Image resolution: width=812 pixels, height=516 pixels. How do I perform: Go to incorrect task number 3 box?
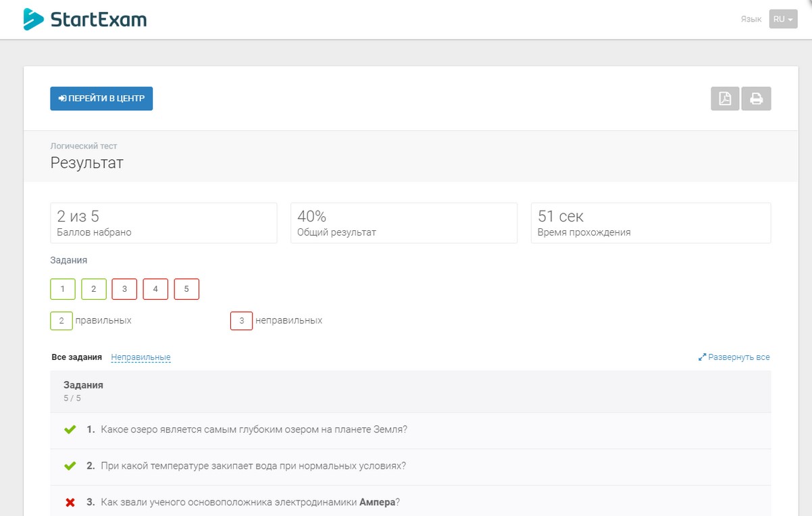coord(124,289)
